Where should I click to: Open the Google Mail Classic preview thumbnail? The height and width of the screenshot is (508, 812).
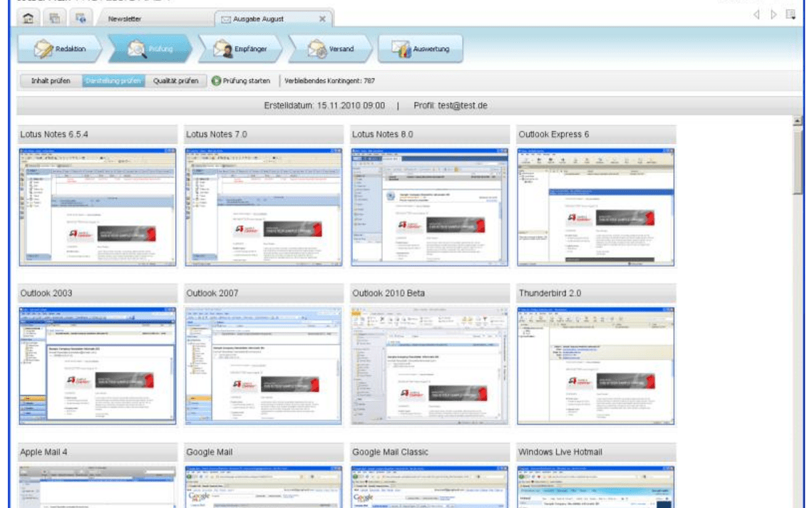point(429,487)
